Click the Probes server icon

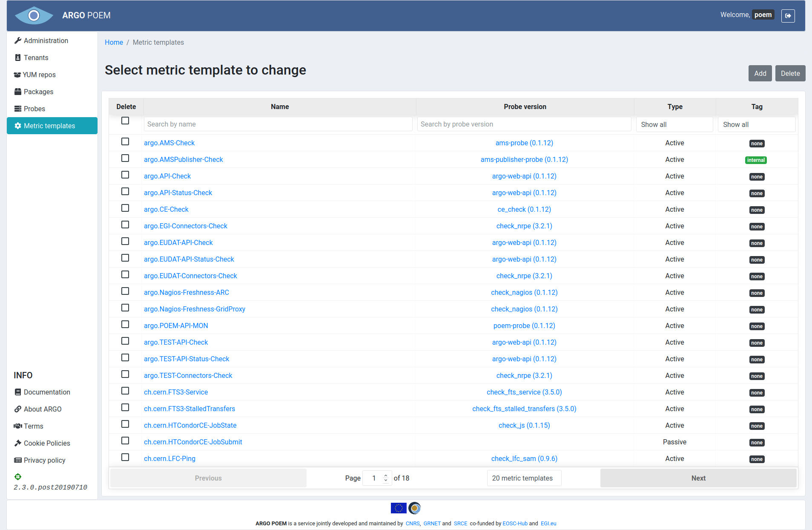click(18, 109)
